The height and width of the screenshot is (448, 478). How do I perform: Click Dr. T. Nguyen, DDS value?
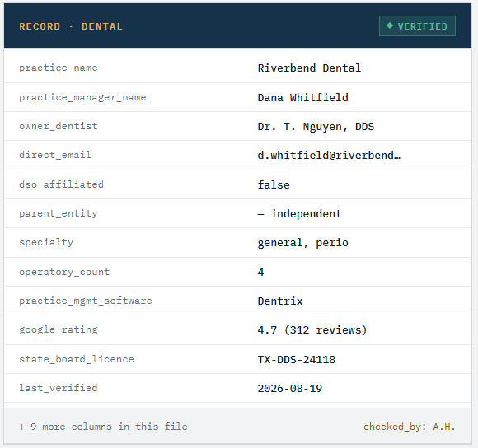316,126
